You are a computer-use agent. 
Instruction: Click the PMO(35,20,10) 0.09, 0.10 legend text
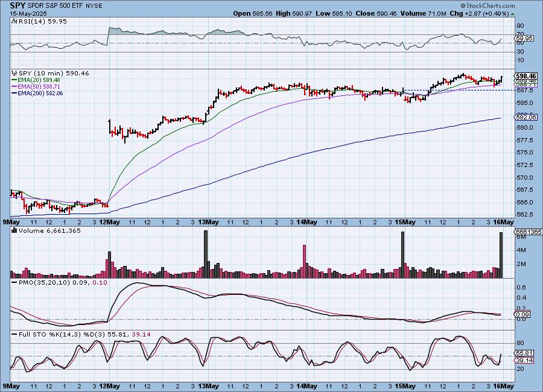[x=63, y=283]
